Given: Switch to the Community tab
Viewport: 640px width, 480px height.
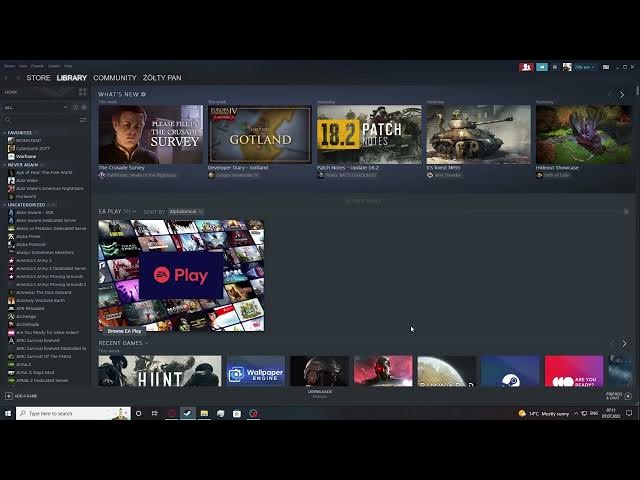Looking at the screenshot, I should [x=115, y=78].
